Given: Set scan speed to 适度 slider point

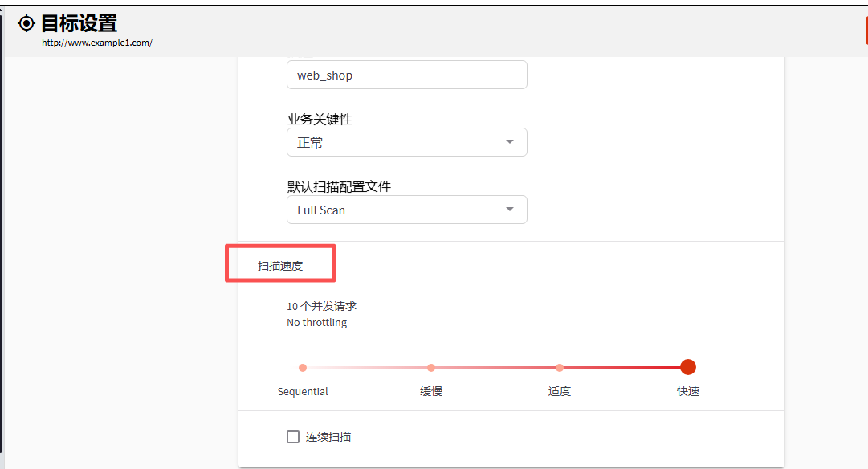Looking at the screenshot, I should [560, 368].
